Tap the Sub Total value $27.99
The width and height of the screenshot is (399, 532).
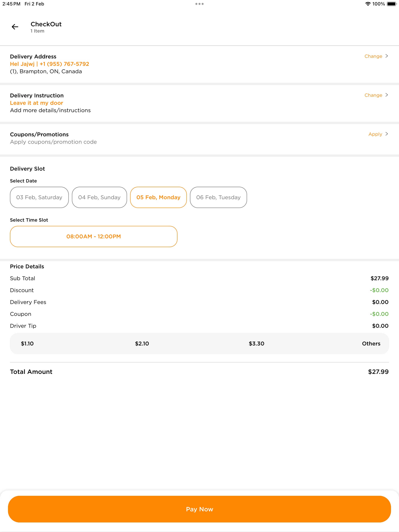[380, 278]
